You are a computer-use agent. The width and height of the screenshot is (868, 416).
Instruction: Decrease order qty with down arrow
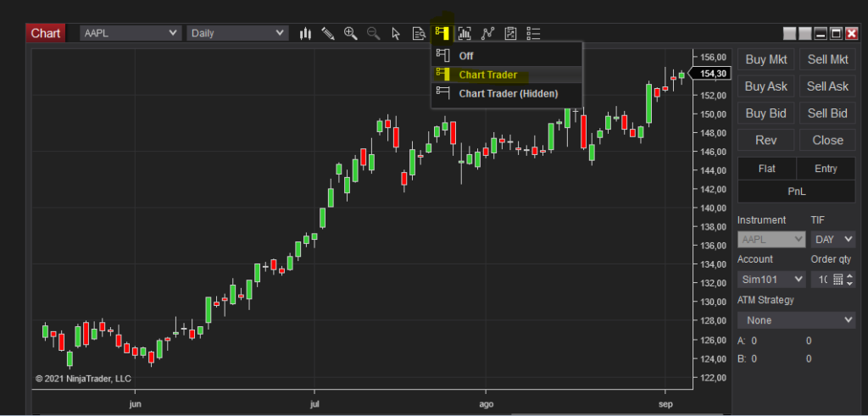click(849, 283)
